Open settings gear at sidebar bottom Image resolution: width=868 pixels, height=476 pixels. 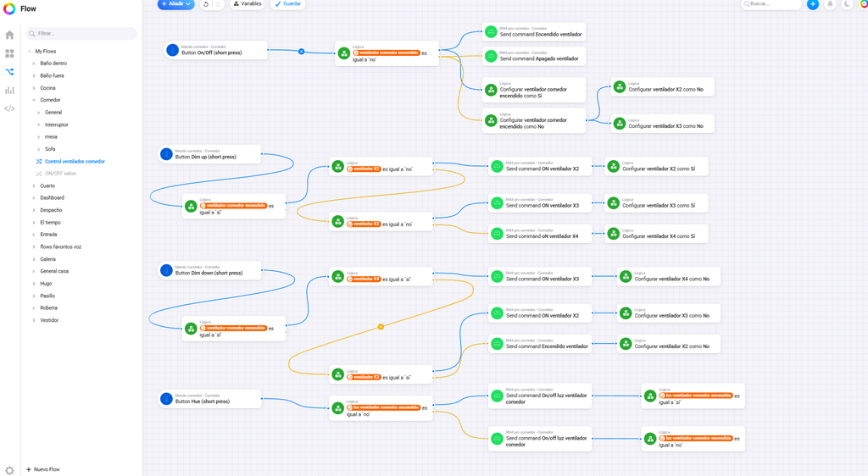click(x=9, y=470)
